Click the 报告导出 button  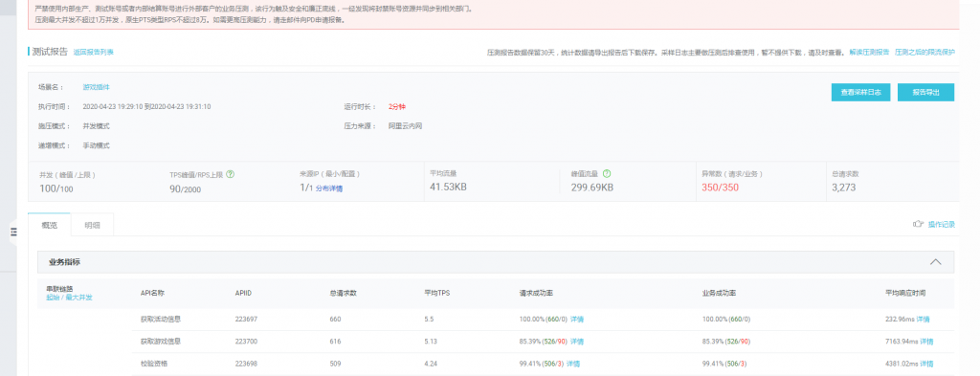925,92
